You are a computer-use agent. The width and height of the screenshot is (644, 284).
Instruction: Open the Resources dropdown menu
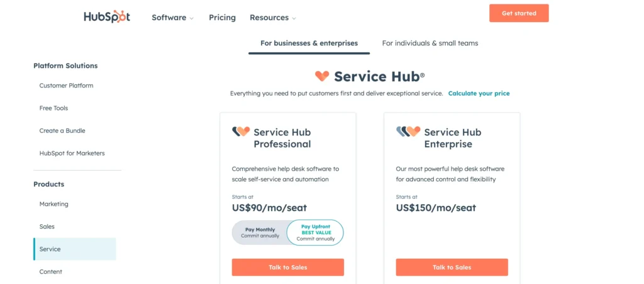point(272,18)
